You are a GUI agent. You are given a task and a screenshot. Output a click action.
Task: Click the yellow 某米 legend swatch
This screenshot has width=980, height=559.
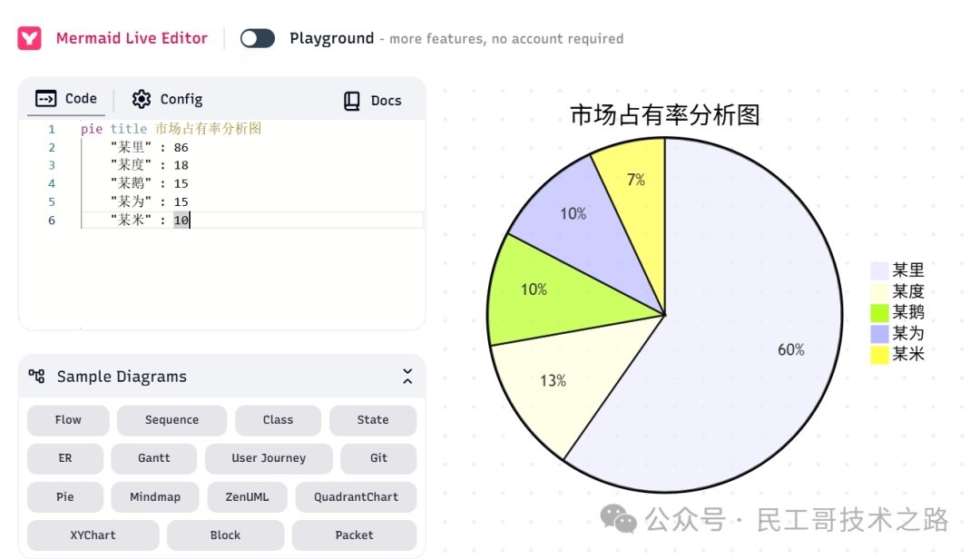tap(879, 355)
